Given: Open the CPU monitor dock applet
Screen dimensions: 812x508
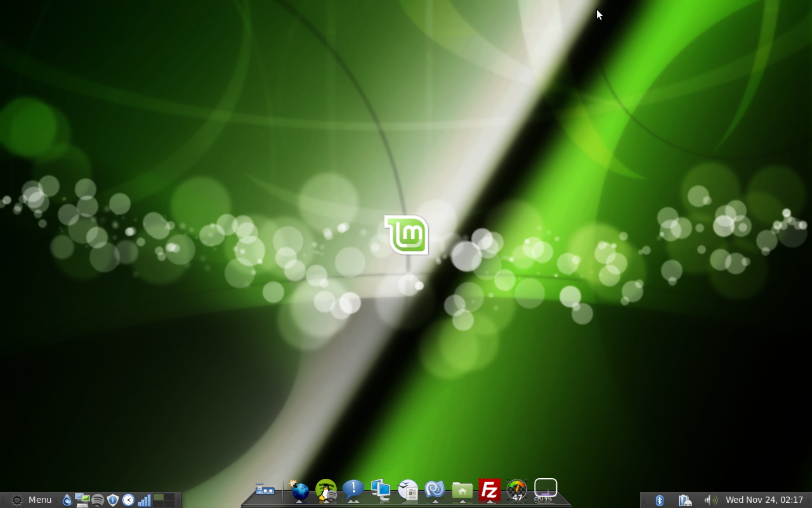Looking at the screenshot, I should click(x=546, y=490).
